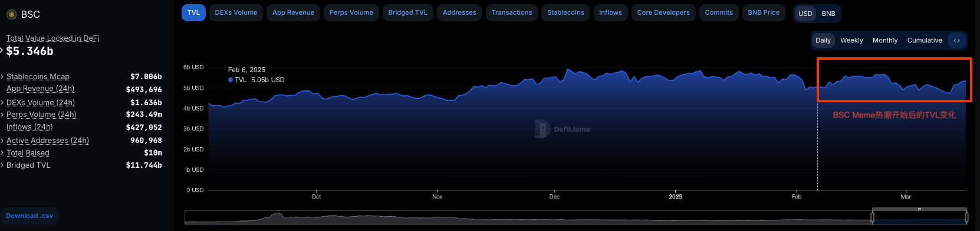Select the Weekly interval tab
The width and height of the screenshot is (980, 231).
point(851,40)
